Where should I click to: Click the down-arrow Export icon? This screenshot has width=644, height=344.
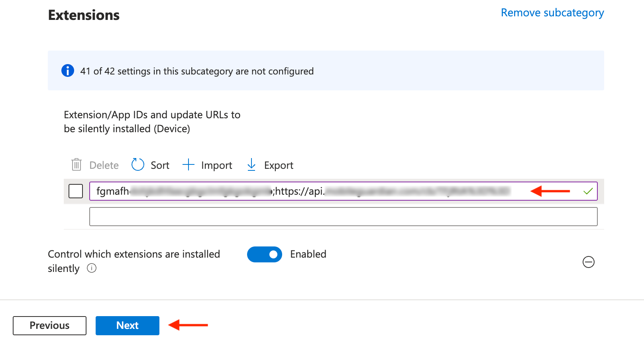pos(251,165)
